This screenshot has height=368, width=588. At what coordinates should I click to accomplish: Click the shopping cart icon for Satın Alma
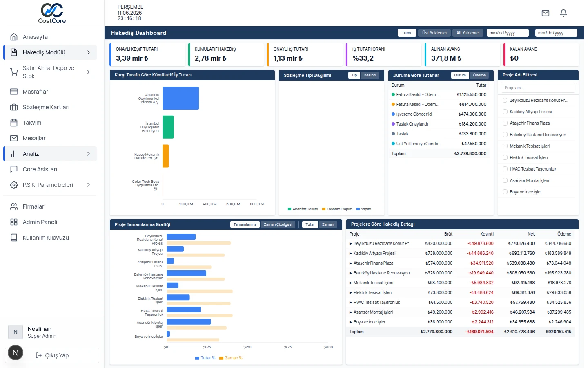tap(14, 72)
